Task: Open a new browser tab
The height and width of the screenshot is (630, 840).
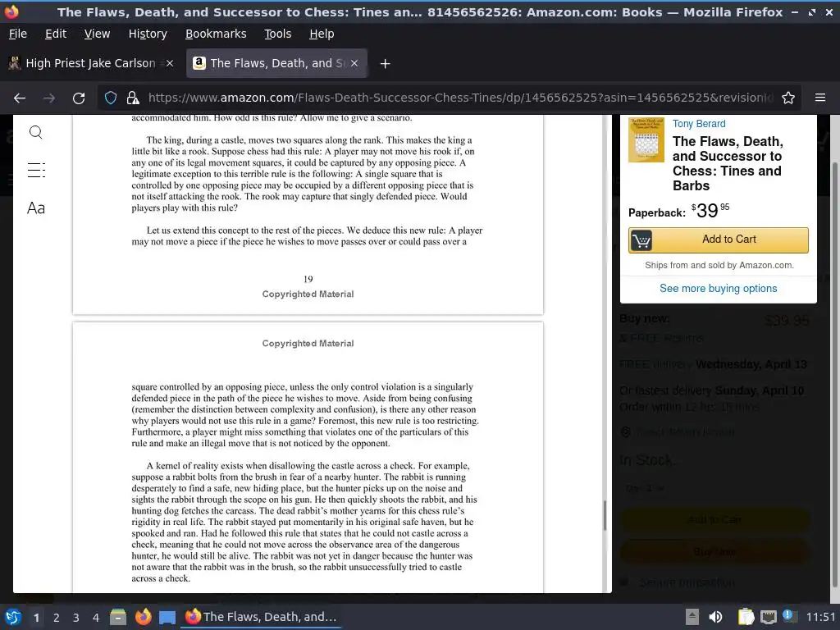Action: click(x=385, y=64)
